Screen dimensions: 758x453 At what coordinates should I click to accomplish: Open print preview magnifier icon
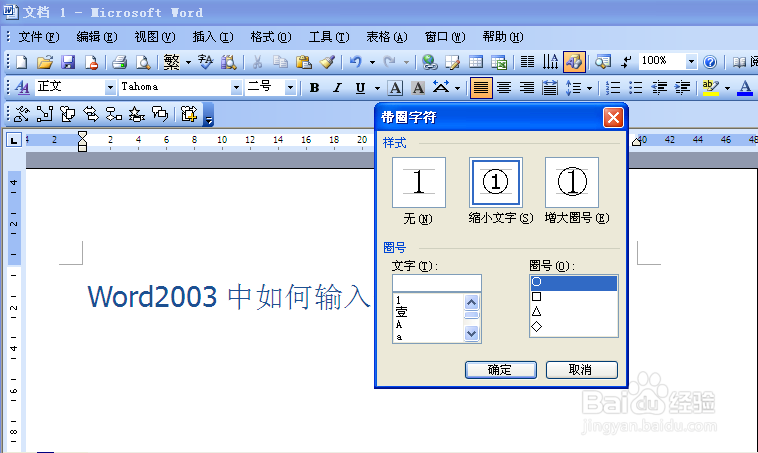[x=143, y=62]
